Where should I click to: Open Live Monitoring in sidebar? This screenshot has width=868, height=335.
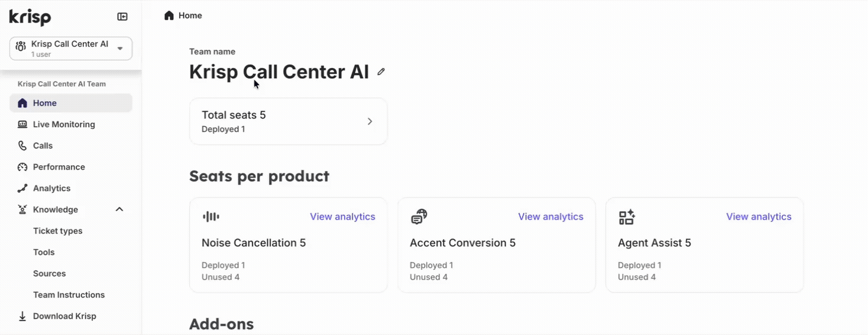click(x=63, y=124)
